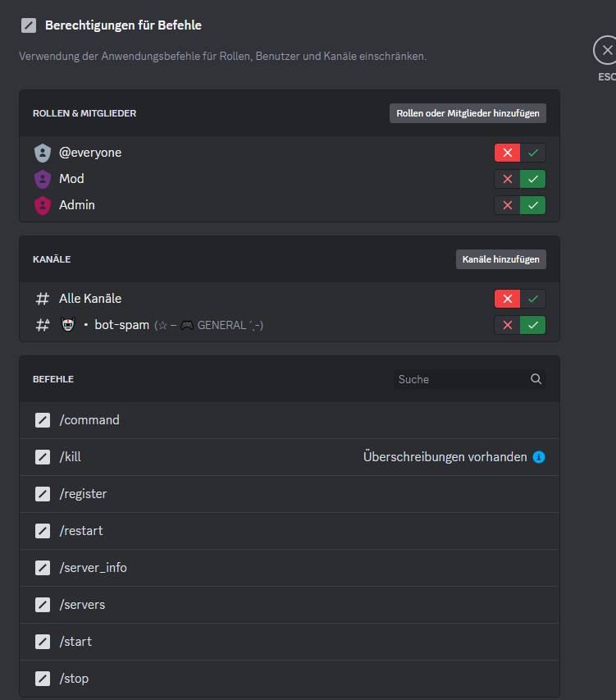This screenshot has width=616, height=700.
Task: Click the Mod role badge icon
Action: (43, 179)
